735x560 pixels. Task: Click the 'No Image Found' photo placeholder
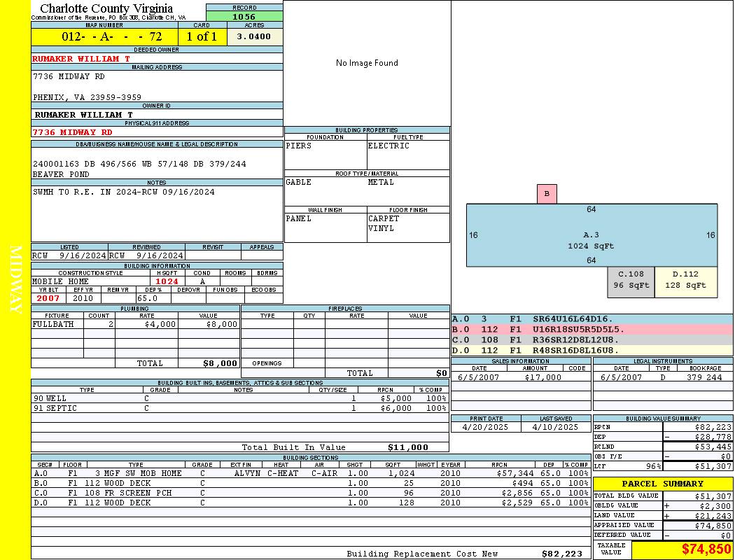click(367, 63)
